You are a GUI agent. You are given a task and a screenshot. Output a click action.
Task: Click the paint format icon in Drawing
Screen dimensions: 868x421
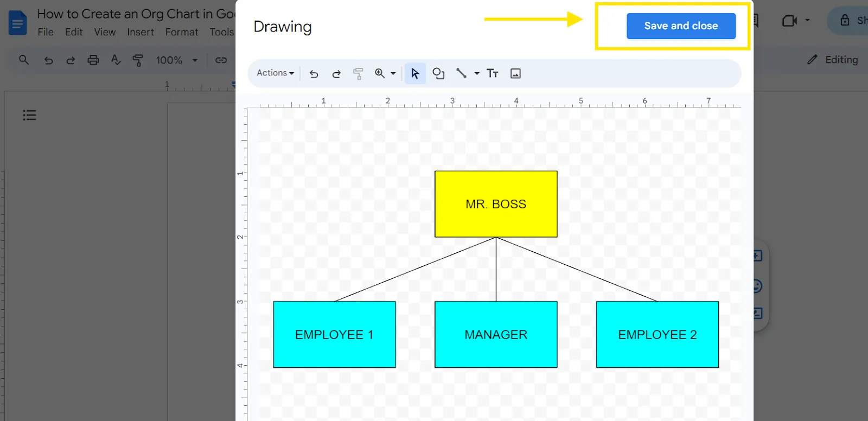(x=358, y=74)
